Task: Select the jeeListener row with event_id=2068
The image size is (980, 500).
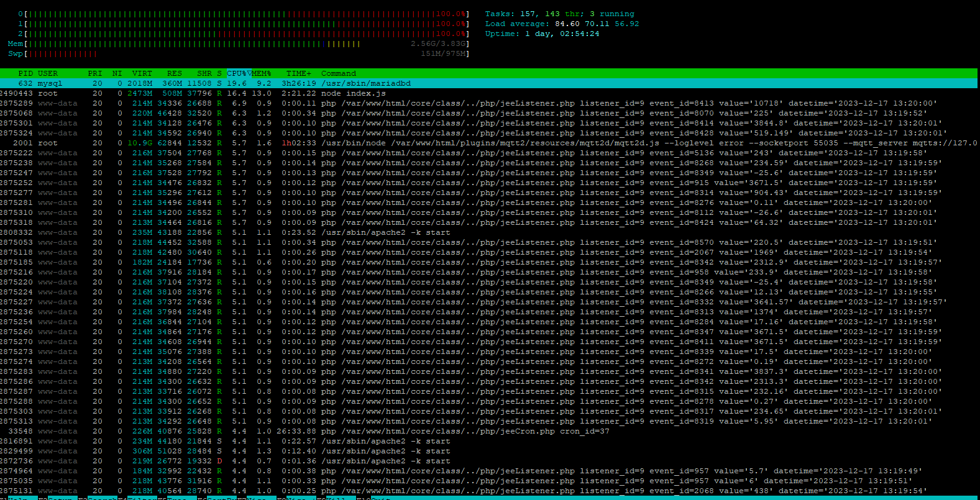Action: click(x=488, y=491)
